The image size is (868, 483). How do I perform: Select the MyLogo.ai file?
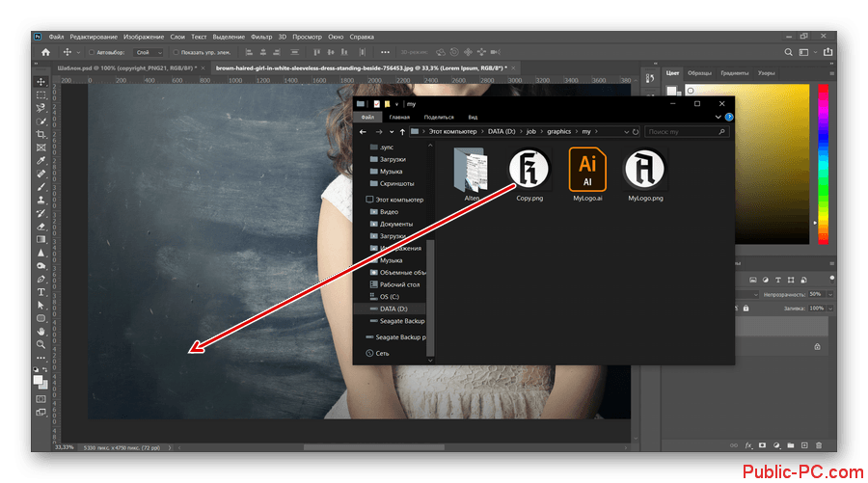(587, 174)
